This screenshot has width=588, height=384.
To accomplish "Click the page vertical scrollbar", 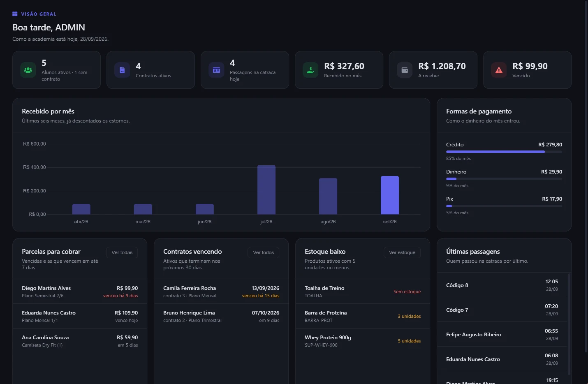I will tap(586, 177).
